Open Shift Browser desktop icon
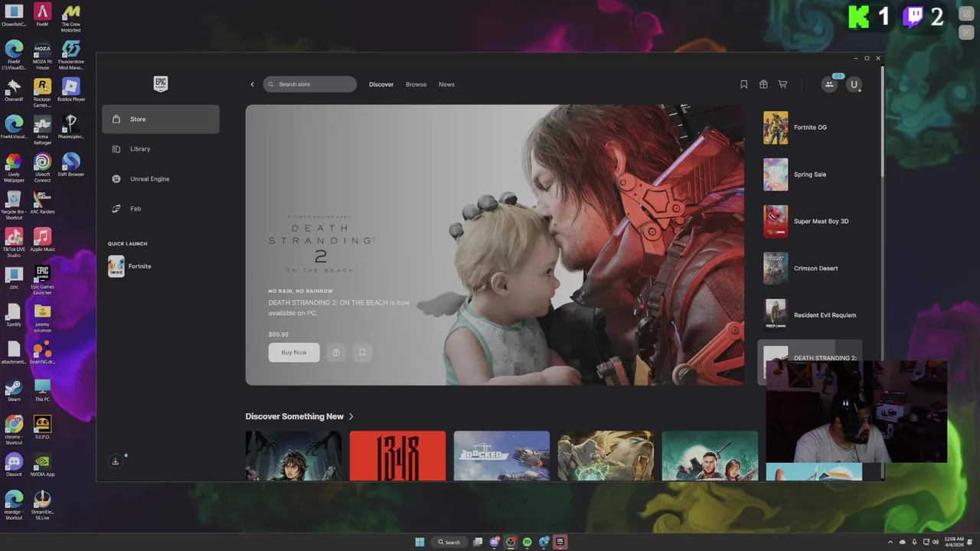 click(x=70, y=165)
